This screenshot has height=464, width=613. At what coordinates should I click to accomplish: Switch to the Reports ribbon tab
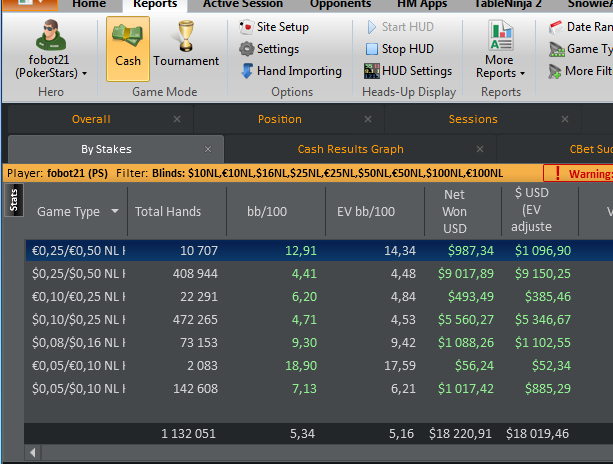tap(155, 4)
